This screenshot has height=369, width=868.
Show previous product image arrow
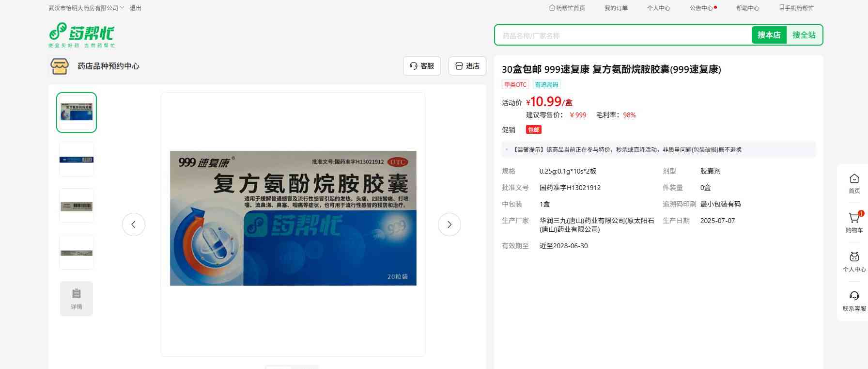pyautogui.click(x=134, y=225)
